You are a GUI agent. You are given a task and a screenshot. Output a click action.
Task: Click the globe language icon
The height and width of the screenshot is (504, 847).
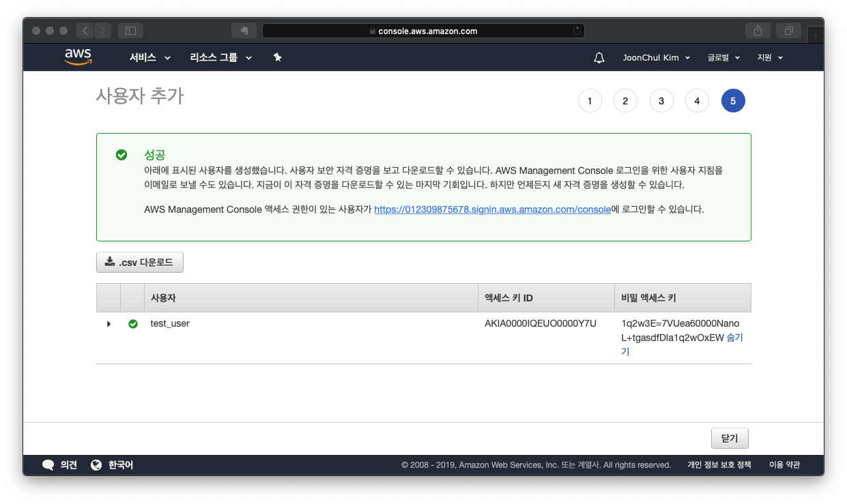click(96, 465)
